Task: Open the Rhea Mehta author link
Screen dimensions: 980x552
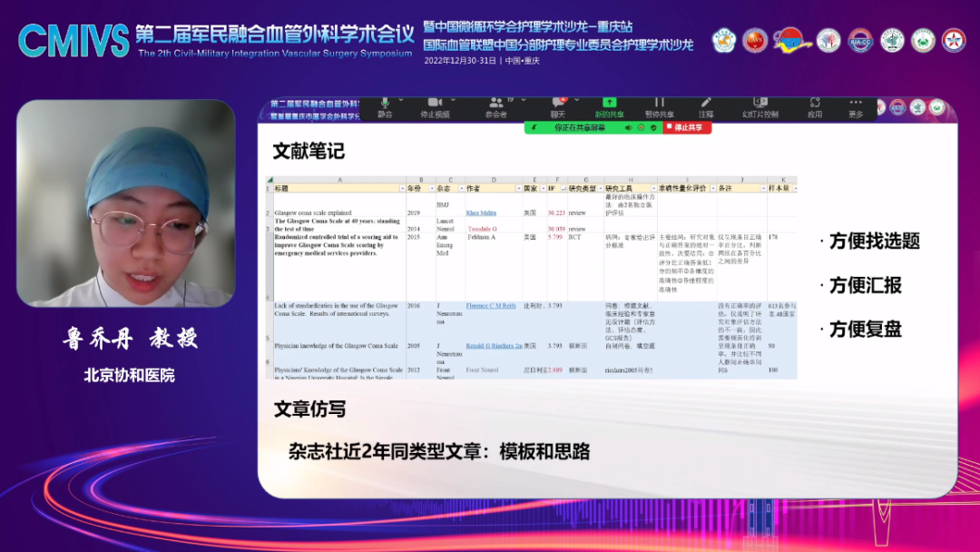Action: tap(481, 213)
